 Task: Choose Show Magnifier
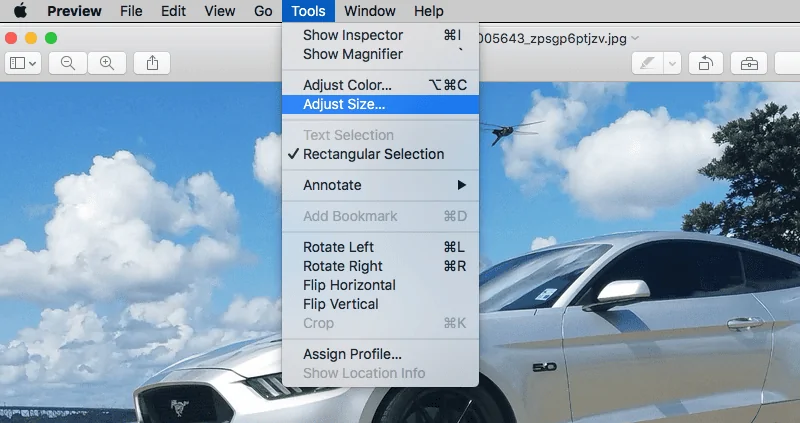pyautogui.click(x=381, y=54)
